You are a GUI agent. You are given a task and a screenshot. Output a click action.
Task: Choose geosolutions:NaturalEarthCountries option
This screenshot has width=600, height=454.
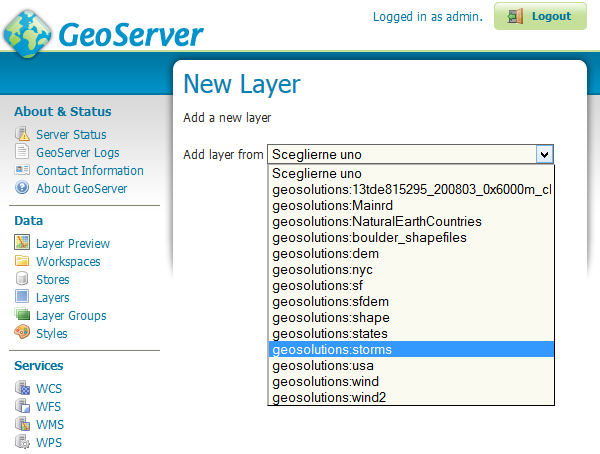(411, 222)
